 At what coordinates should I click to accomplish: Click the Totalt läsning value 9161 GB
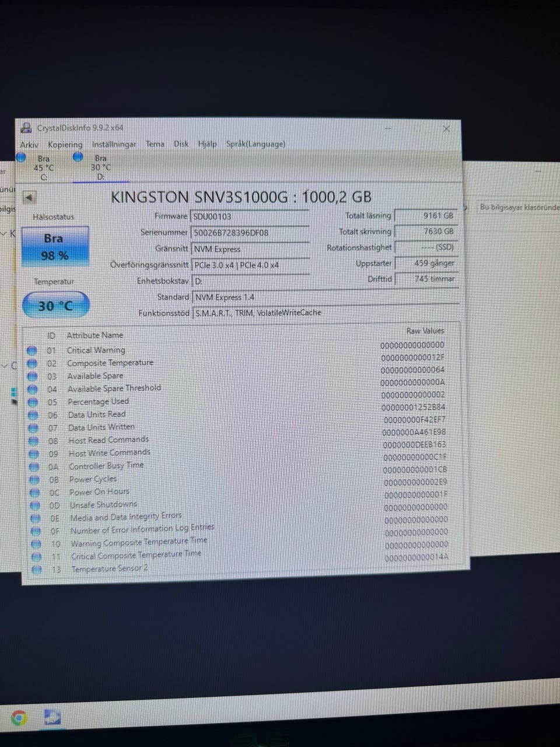[x=425, y=215]
